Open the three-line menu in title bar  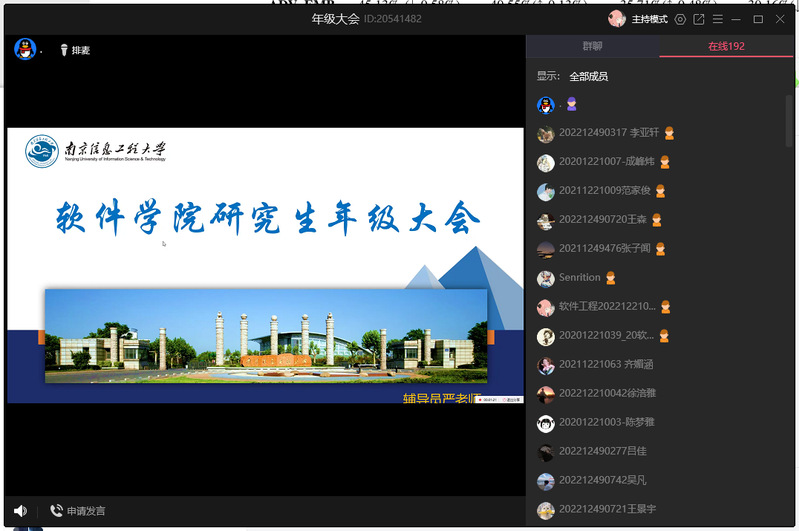click(717, 19)
